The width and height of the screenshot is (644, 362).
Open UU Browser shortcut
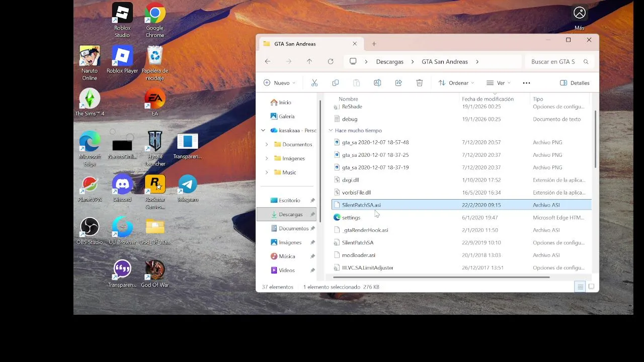[x=122, y=231]
